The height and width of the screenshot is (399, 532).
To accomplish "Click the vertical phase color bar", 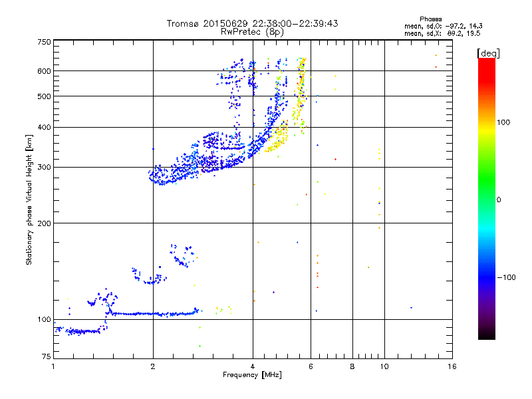I will (487, 198).
